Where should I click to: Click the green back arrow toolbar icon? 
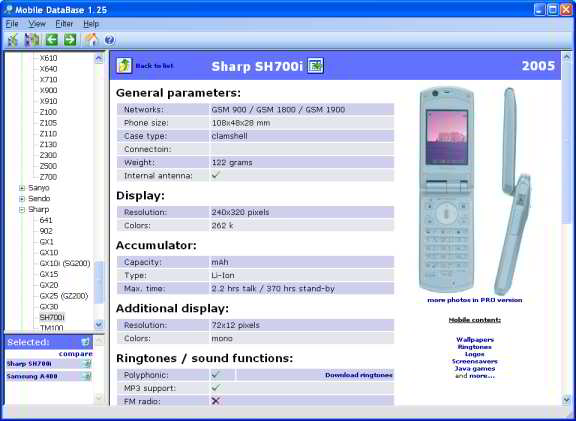coord(52,39)
